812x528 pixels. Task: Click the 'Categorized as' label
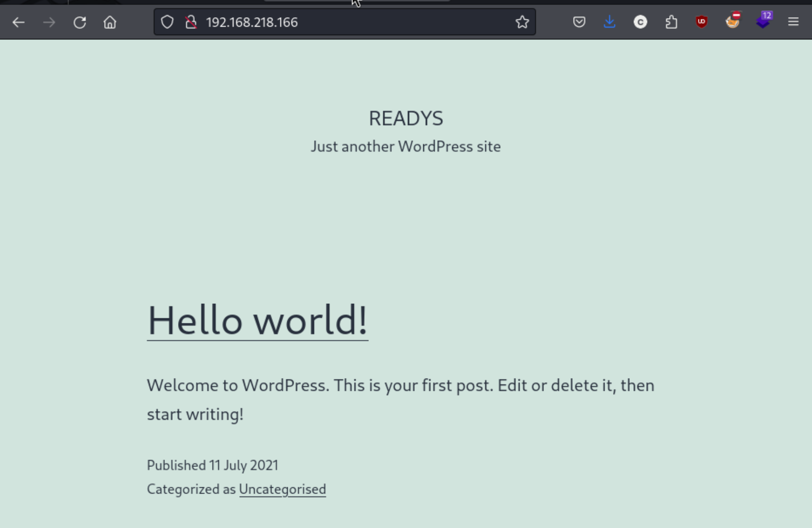pos(191,489)
